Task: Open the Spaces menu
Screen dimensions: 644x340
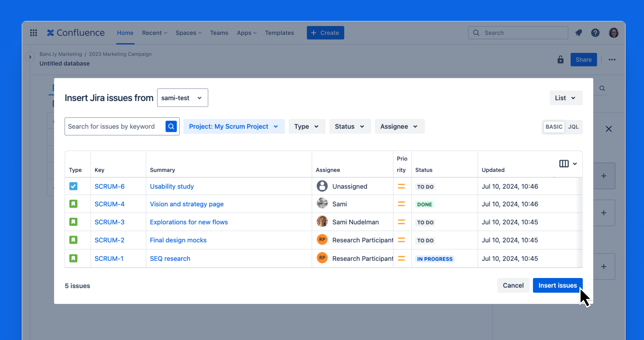Action: click(x=188, y=33)
